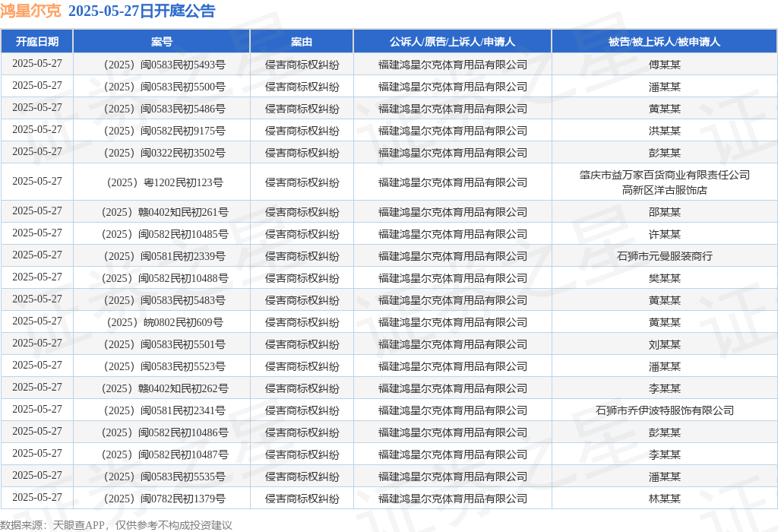Click plaintiff company in the 5493号 row
The image size is (778, 532).
click(453, 65)
